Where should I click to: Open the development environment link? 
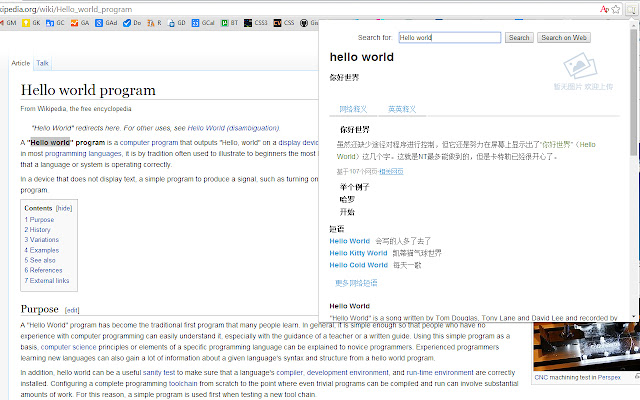coord(348,373)
